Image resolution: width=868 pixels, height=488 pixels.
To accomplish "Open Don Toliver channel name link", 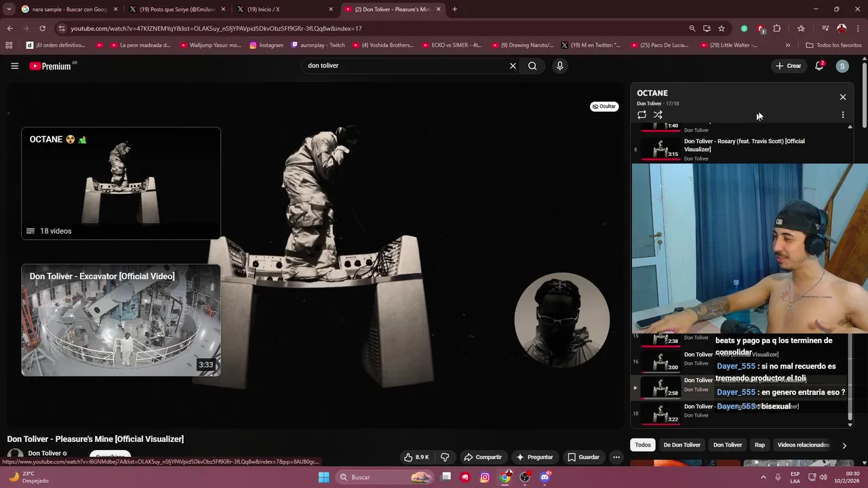I will click(45, 453).
